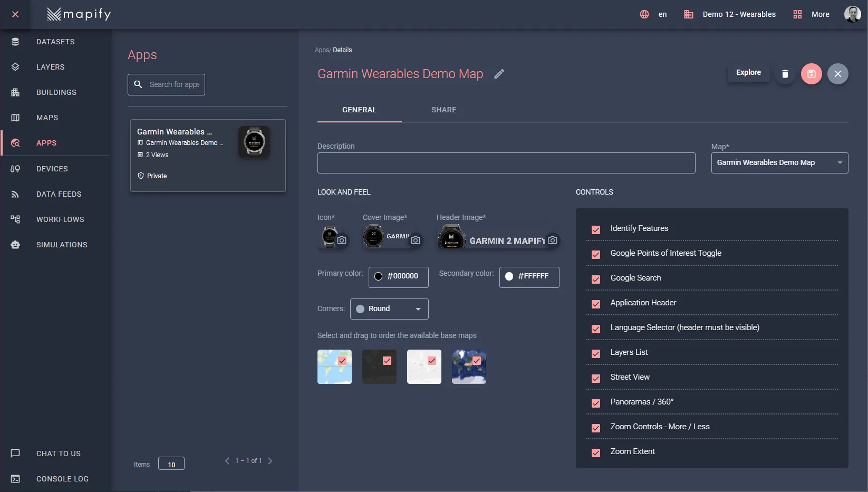
Task: Change the Cover Image via camera icon
Action: (x=416, y=240)
